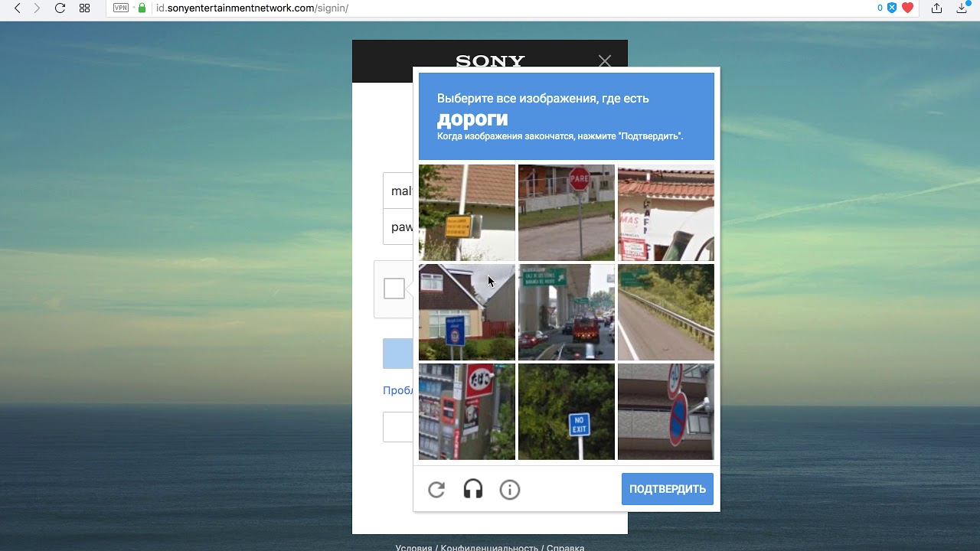
Task: Close the Sony sign-in dialog
Action: (x=605, y=60)
